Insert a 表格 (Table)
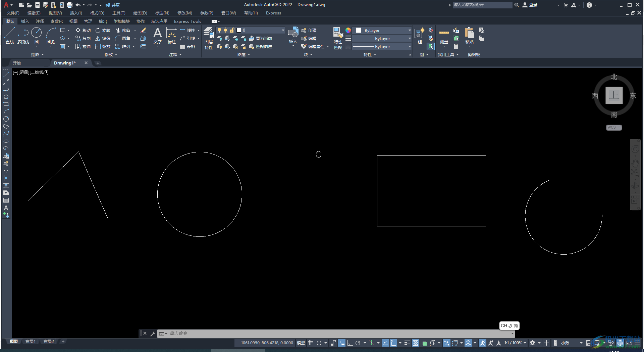This screenshot has width=644, height=352. coord(187,46)
